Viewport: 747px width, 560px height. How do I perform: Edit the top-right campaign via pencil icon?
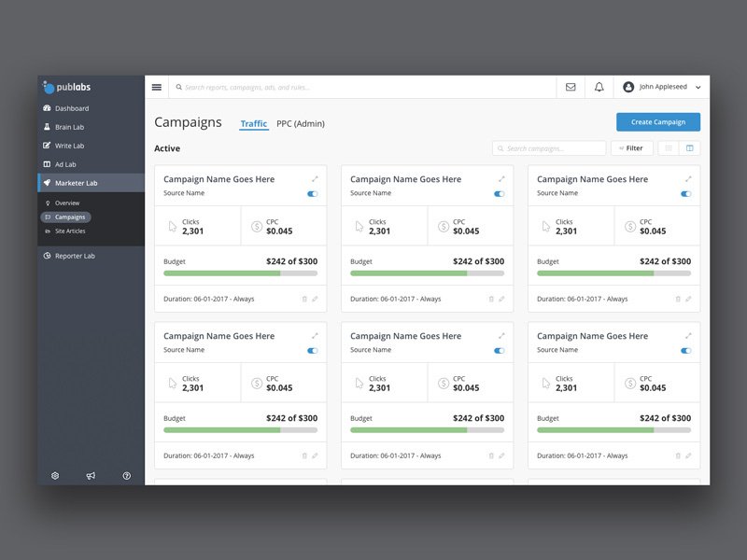point(688,299)
